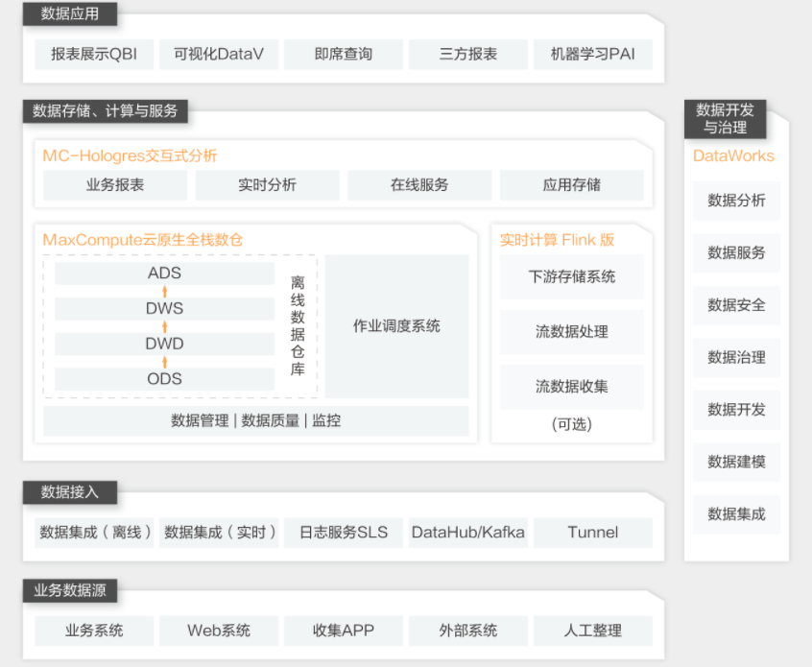Viewport: 812px width, 667px height.
Task: Select 数据安全 in DataWorks column
Action: 736,305
